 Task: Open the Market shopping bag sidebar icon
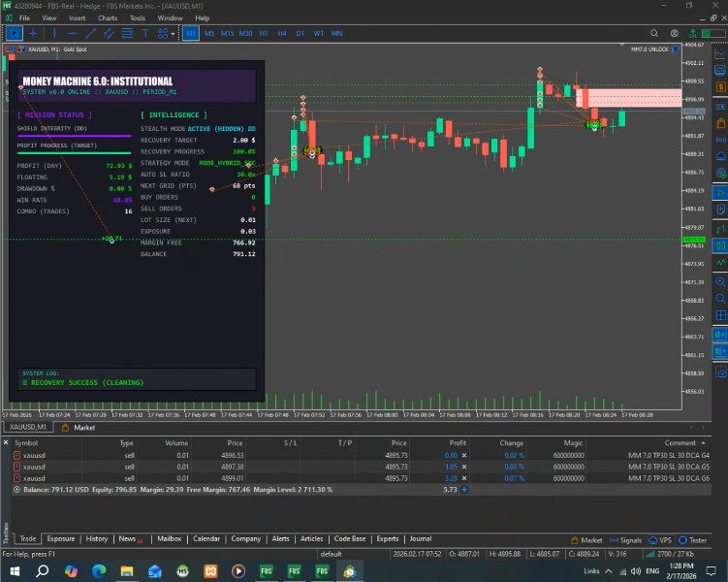[x=720, y=123]
